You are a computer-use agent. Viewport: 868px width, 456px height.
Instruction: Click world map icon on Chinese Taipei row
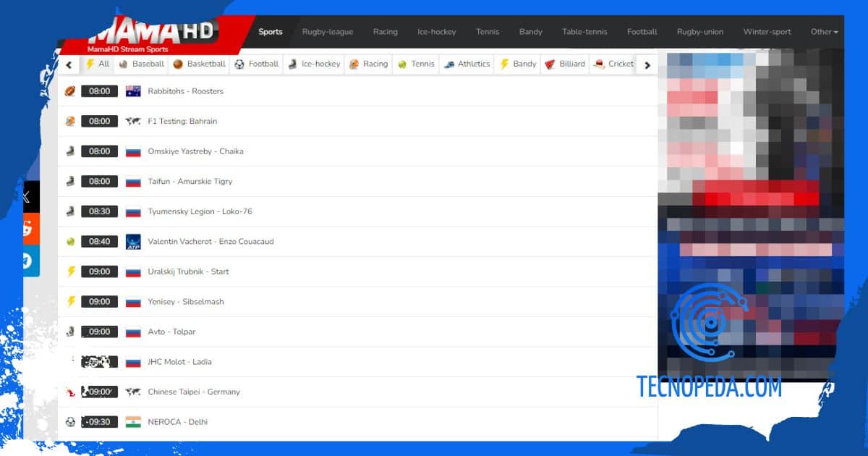[x=132, y=392]
